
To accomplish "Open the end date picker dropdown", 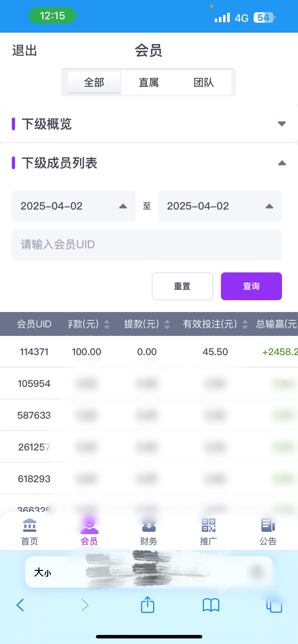I will [220, 206].
